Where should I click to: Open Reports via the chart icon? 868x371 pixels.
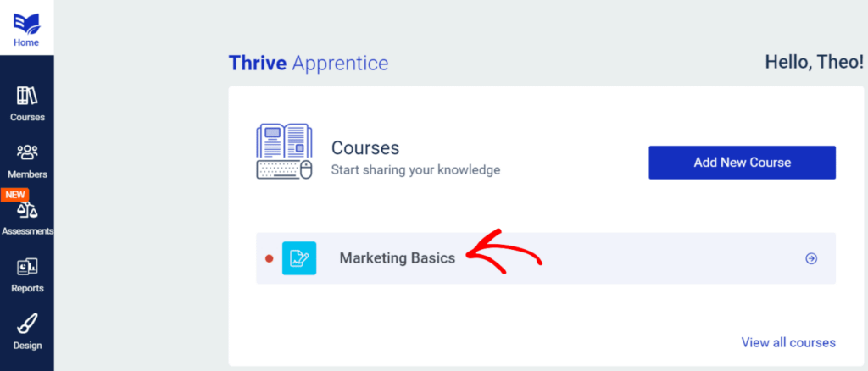tap(27, 268)
